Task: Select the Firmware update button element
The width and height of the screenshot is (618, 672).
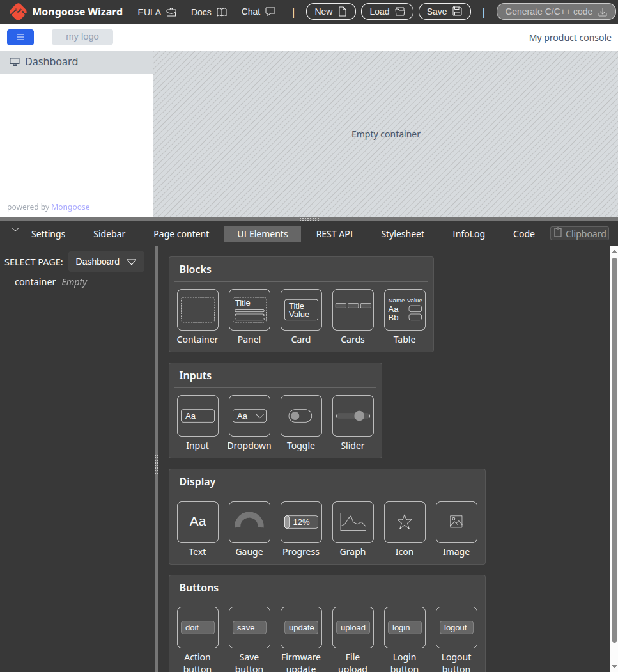Action: (301, 627)
